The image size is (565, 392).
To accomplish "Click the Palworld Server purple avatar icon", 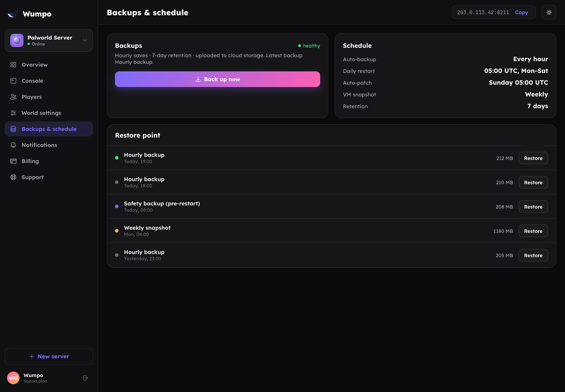I will pos(17,40).
